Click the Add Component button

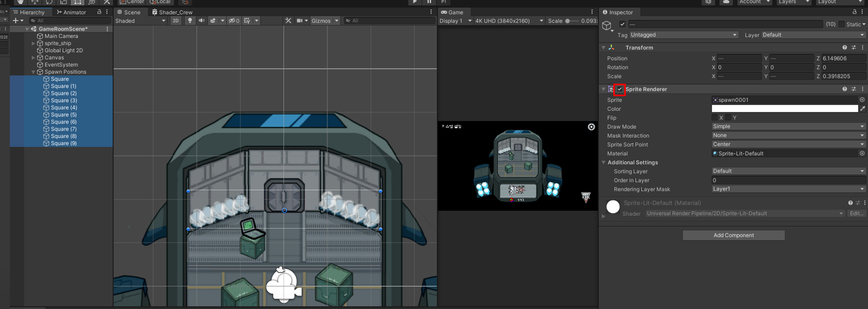(x=733, y=235)
